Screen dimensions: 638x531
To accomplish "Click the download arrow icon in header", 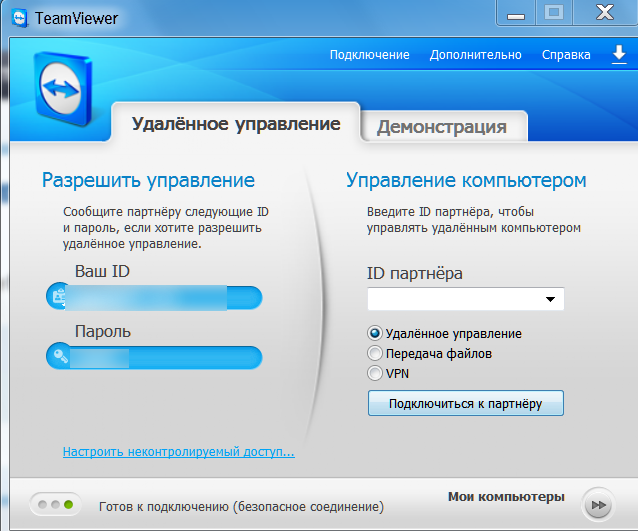I will (x=619, y=55).
